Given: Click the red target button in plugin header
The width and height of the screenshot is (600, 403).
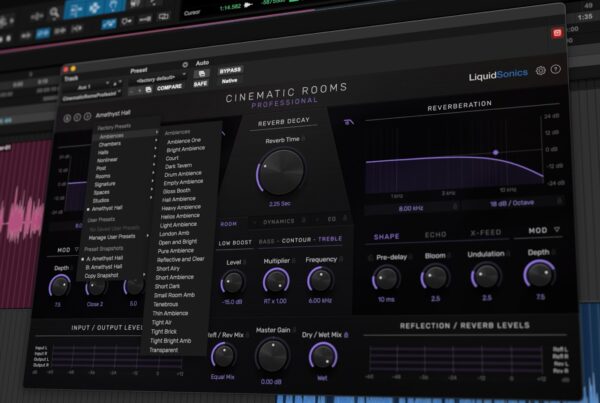Looking at the screenshot, I should (x=557, y=33).
